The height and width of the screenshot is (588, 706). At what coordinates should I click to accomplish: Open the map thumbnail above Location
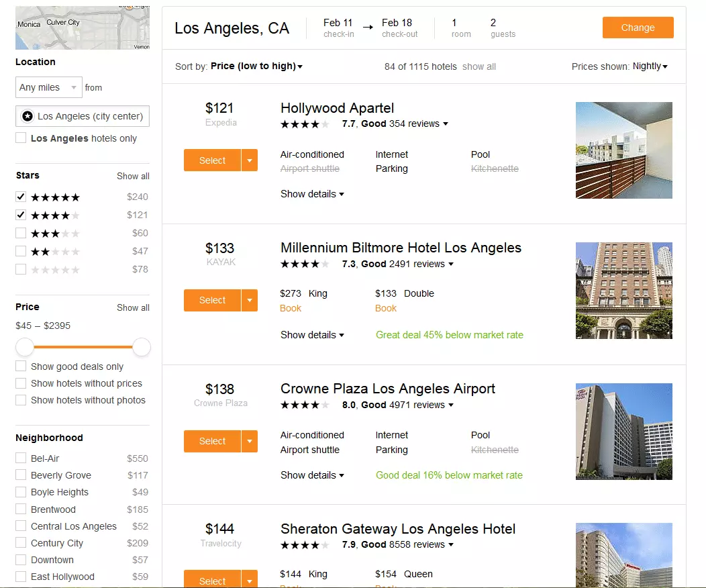pos(82,26)
